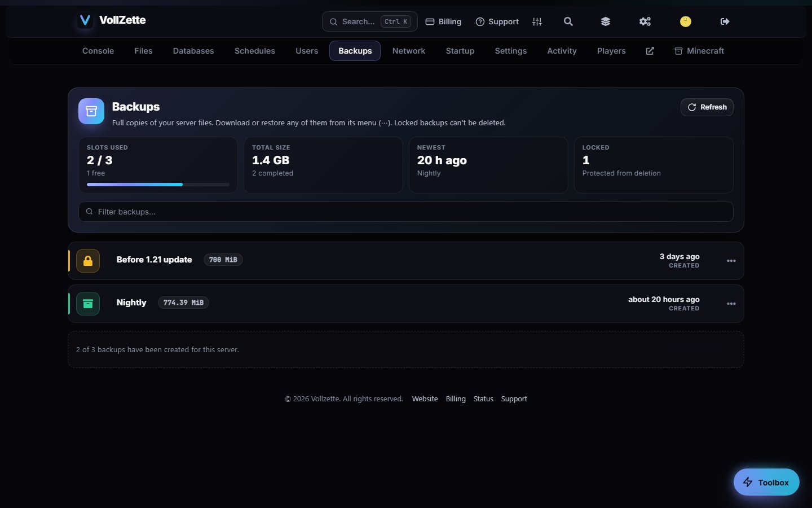812x508 pixels.
Task: Open the Toolbox button
Action: click(766, 482)
